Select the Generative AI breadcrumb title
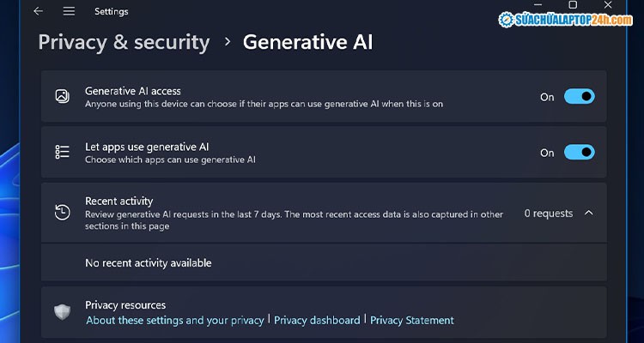 coord(307,42)
